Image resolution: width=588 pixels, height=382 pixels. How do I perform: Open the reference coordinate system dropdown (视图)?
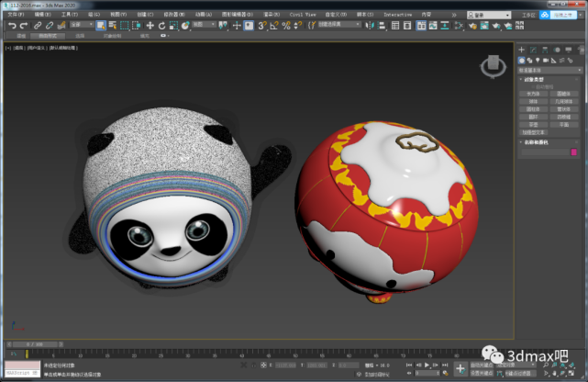click(204, 25)
